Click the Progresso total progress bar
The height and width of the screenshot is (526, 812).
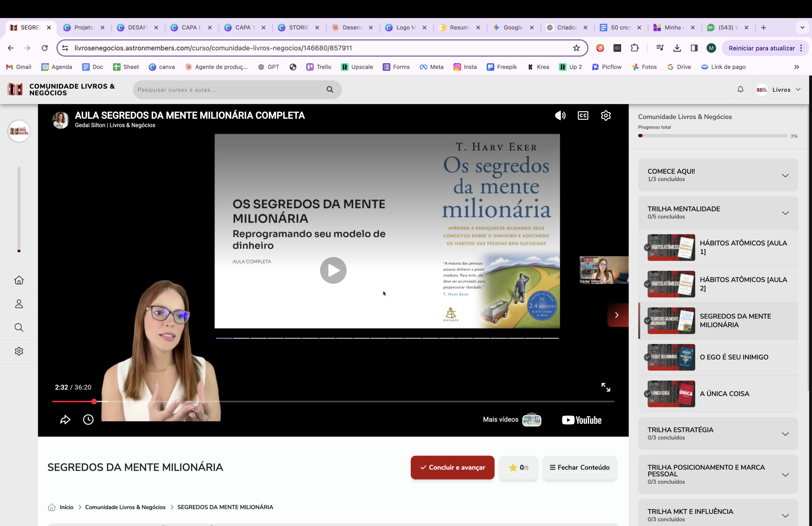point(712,136)
